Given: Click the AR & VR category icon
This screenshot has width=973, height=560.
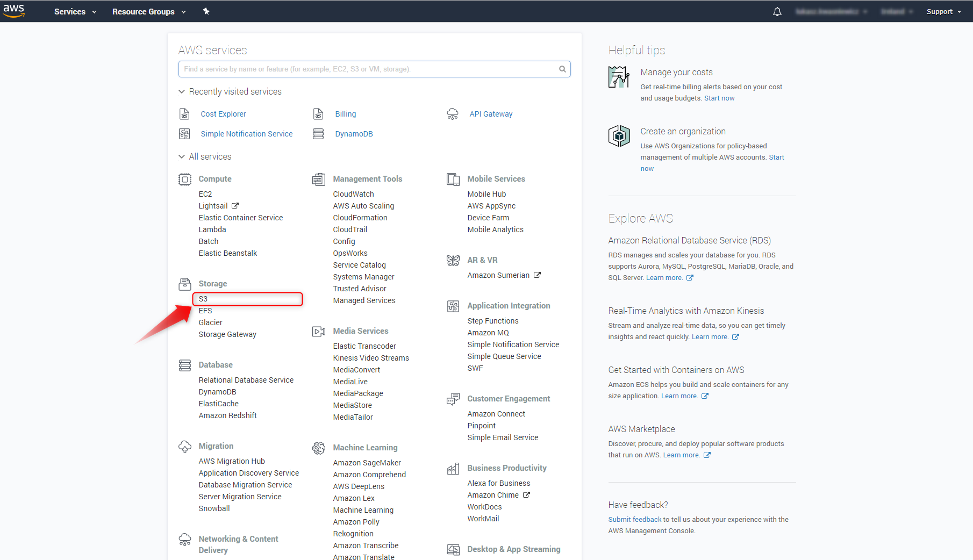Looking at the screenshot, I should click(x=453, y=260).
